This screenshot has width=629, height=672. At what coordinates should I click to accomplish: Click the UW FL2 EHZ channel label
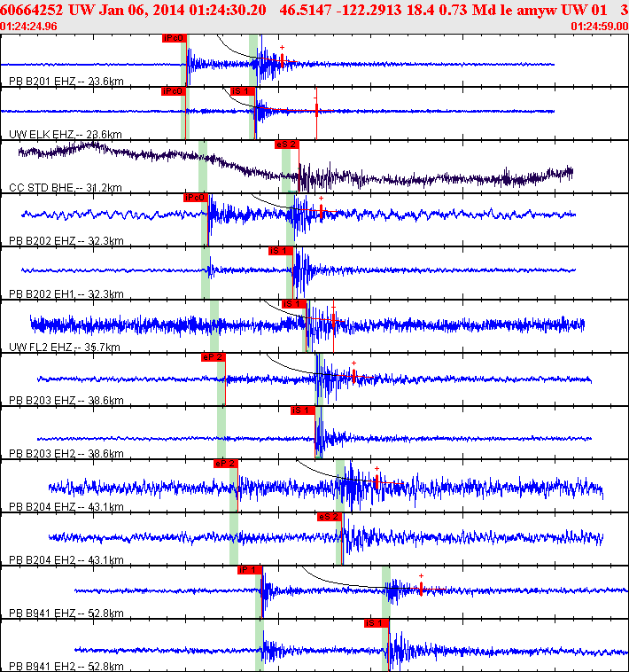[x=65, y=347]
